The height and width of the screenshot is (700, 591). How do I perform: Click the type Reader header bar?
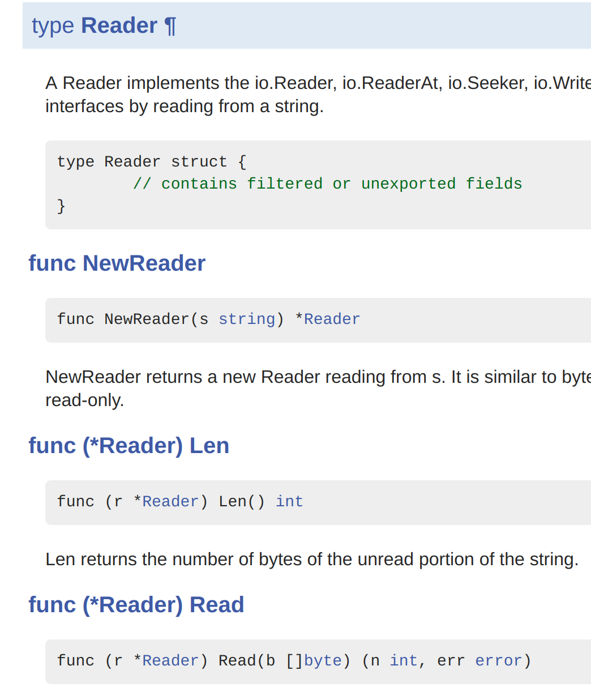click(307, 25)
